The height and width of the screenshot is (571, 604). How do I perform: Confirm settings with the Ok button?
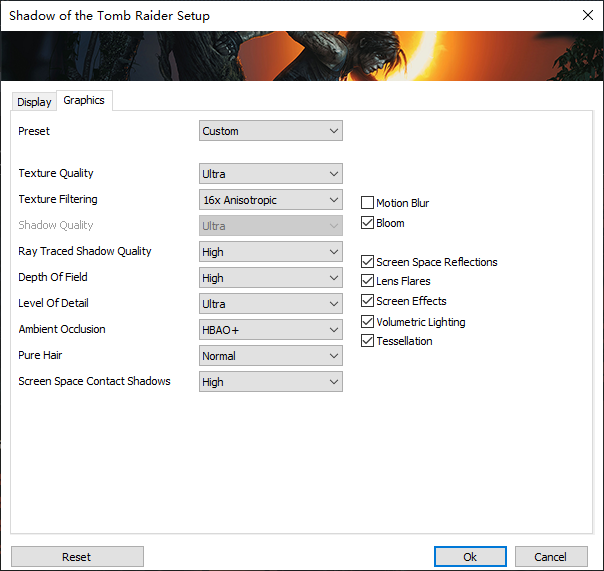470,557
